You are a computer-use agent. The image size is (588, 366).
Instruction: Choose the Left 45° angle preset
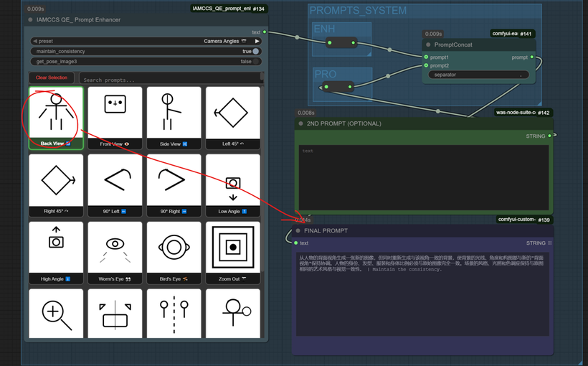(x=232, y=117)
